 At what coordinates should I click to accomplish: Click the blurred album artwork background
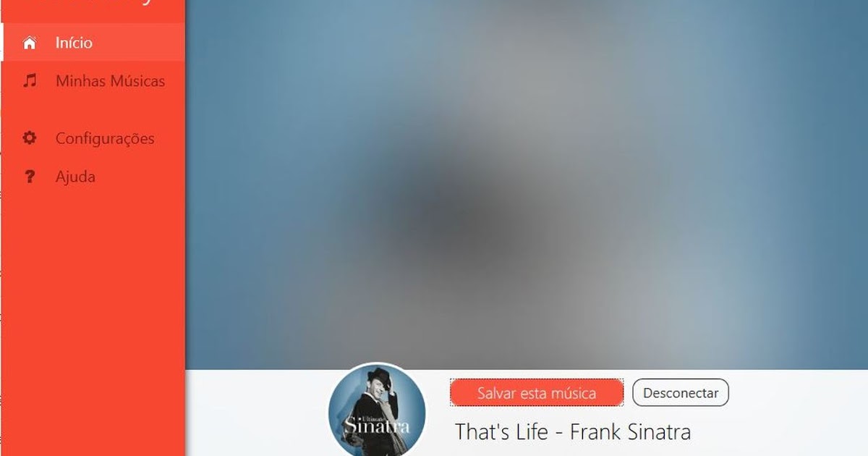pyautogui.click(x=527, y=185)
